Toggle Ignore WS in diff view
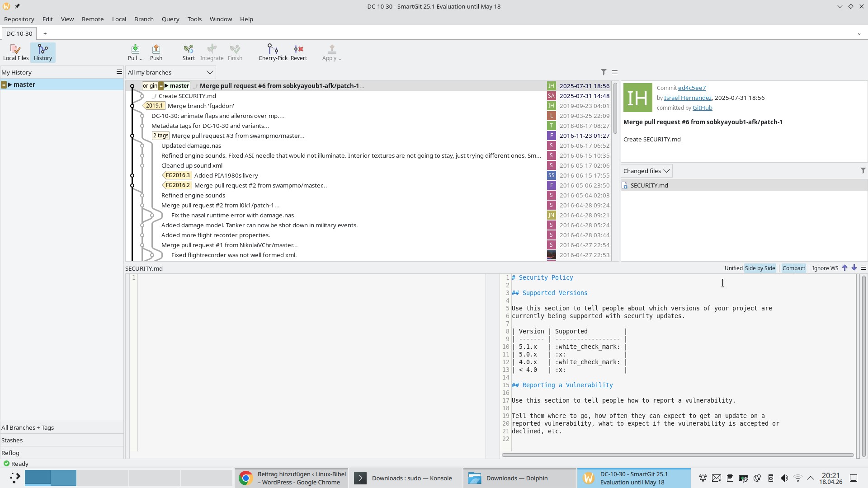Image resolution: width=868 pixels, height=488 pixels. click(825, 268)
